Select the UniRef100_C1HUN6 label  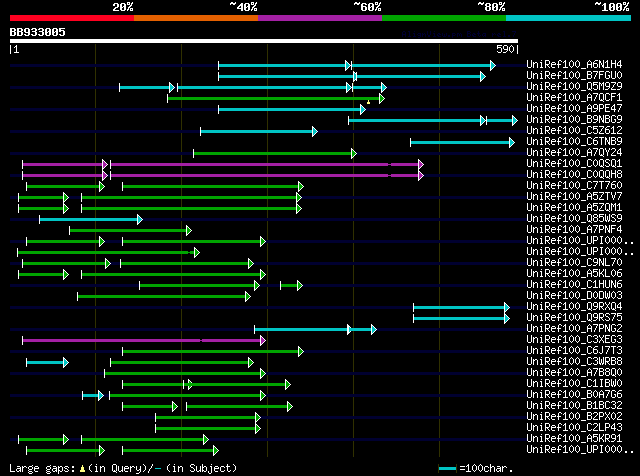(574, 285)
